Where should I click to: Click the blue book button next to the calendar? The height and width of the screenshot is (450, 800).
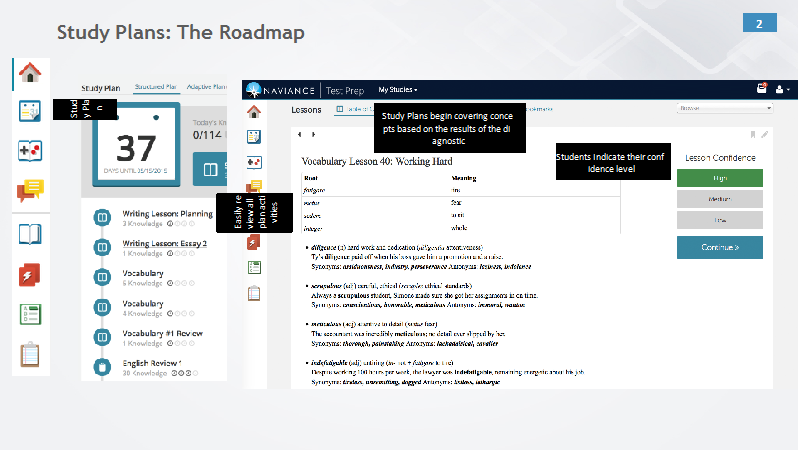coord(210,169)
